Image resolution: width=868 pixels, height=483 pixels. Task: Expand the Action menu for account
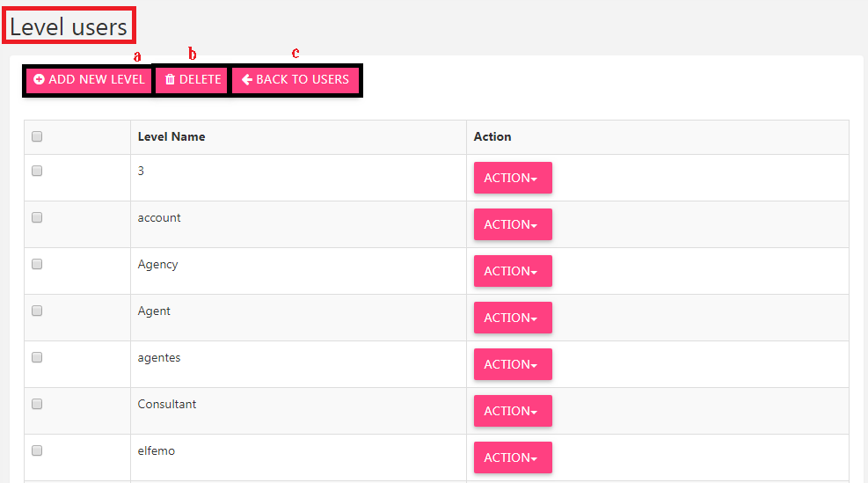click(x=513, y=224)
